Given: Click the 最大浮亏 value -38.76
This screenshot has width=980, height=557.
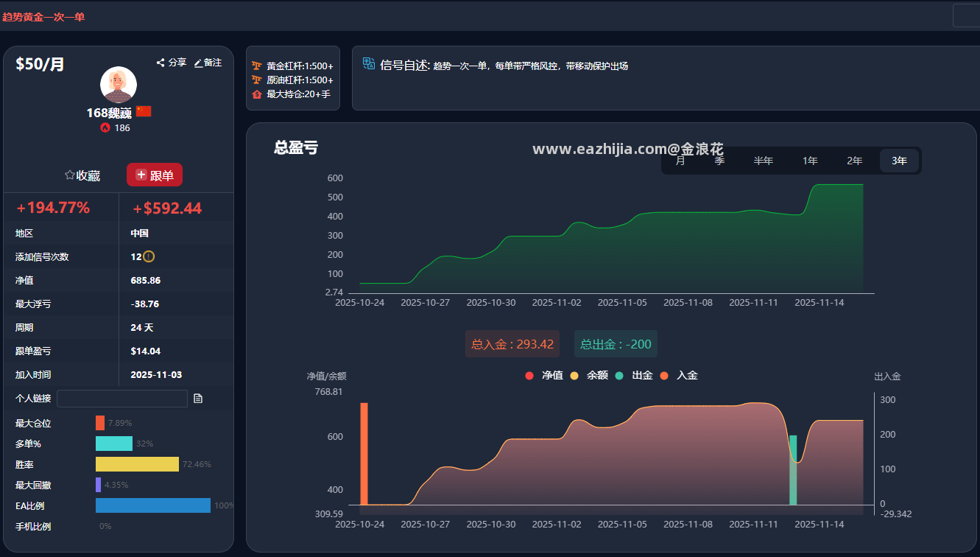Looking at the screenshot, I should [145, 304].
